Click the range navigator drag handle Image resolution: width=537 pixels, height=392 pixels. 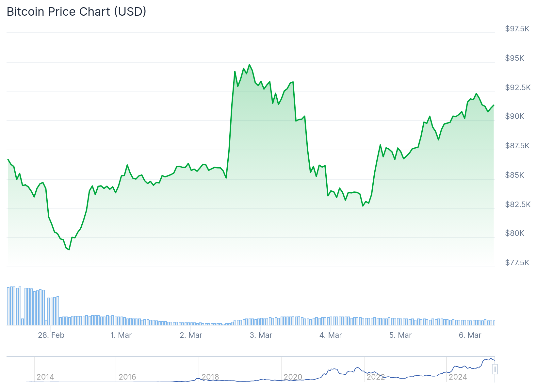[495, 369]
